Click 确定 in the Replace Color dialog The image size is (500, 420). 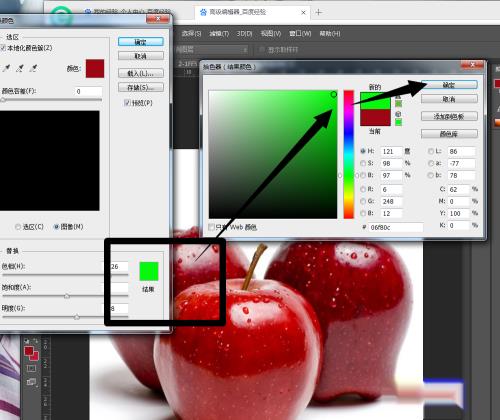click(x=141, y=42)
